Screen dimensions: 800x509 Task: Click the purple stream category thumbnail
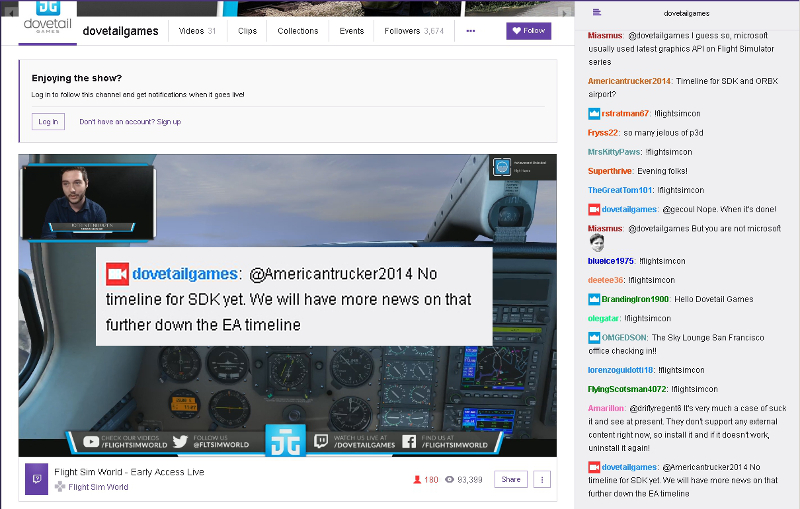pos(37,479)
